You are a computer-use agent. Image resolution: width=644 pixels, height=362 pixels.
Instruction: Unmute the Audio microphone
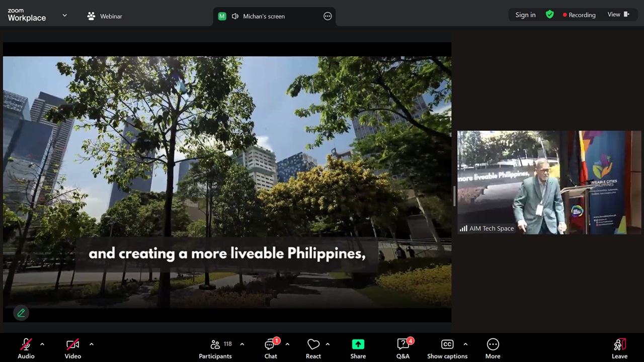(26, 348)
